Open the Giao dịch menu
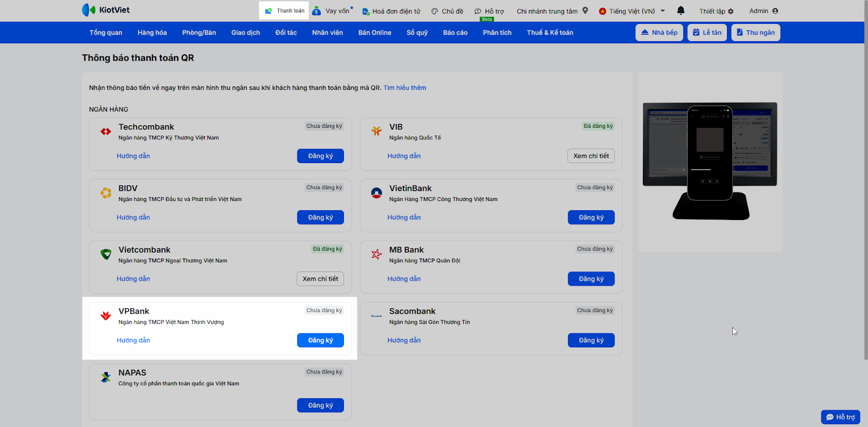Viewport: 868px width, 427px height. (246, 33)
